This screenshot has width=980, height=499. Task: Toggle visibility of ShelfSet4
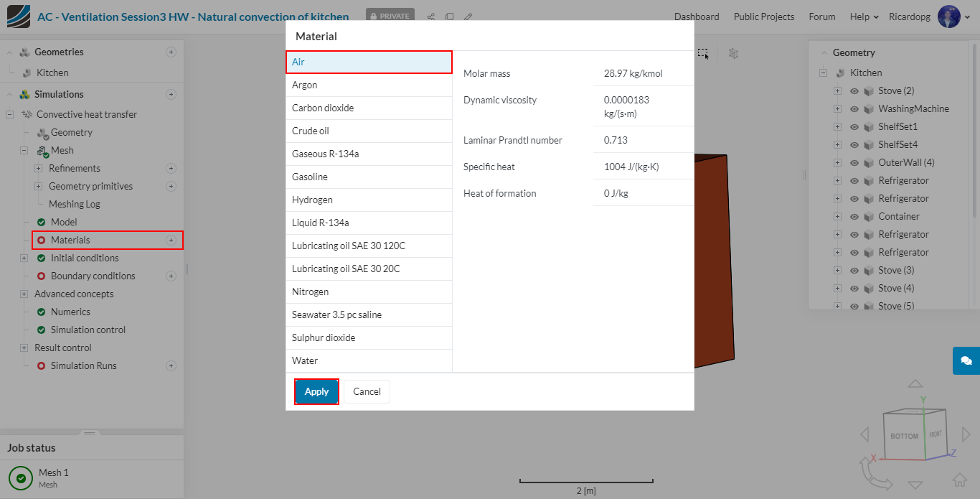(854, 144)
